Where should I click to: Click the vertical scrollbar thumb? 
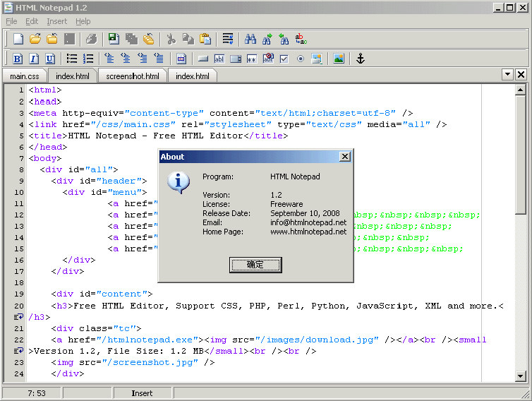point(520,155)
